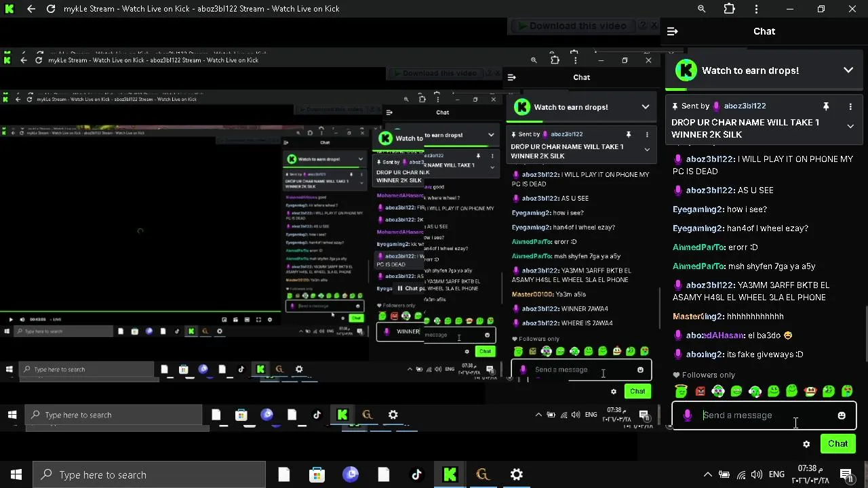Open aboz3bl122's profile from the pinned header

coord(745,106)
